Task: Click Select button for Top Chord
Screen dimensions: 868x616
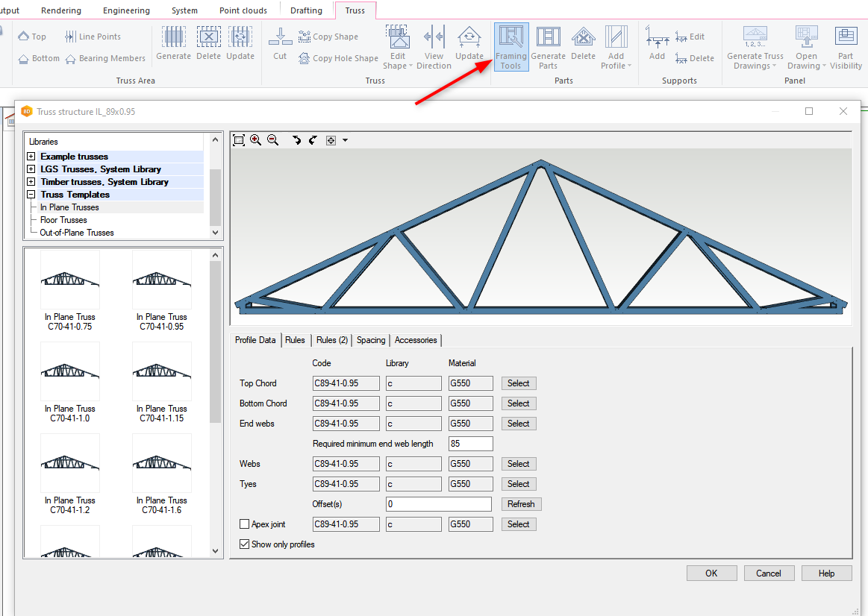Action: pyautogui.click(x=519, y=383)
